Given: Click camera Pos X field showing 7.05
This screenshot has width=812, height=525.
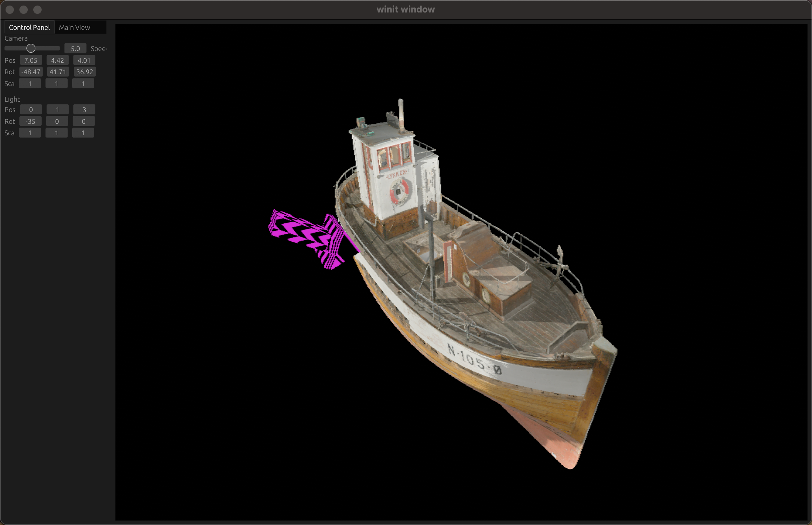Looking at the screenshot, I should tap(31, 60).
